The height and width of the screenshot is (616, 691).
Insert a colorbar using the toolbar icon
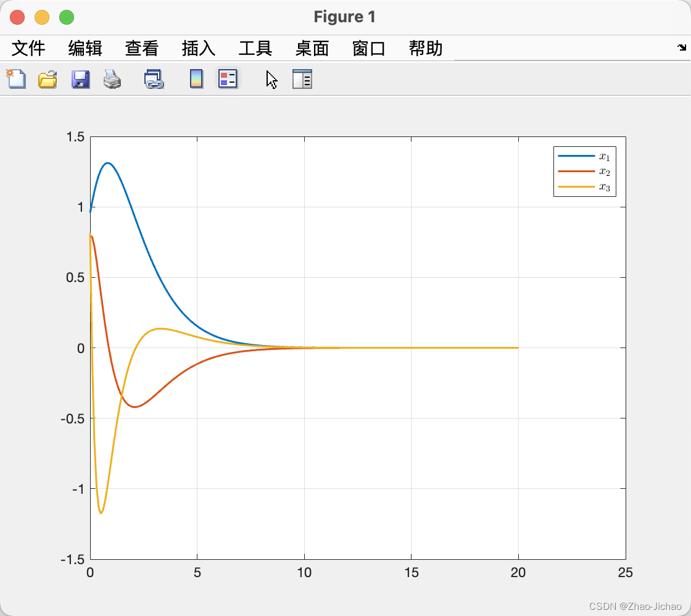197,79
